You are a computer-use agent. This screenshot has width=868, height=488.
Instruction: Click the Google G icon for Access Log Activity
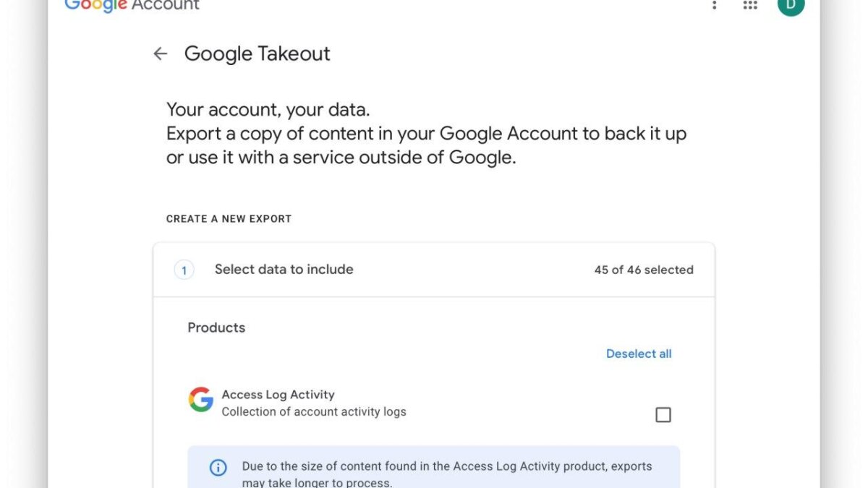tap(201, 399)
